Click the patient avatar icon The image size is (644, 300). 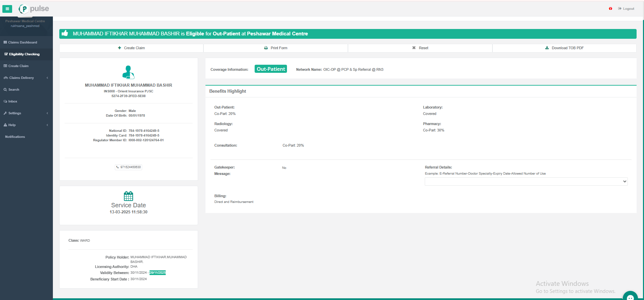click(x=128, y=72)
